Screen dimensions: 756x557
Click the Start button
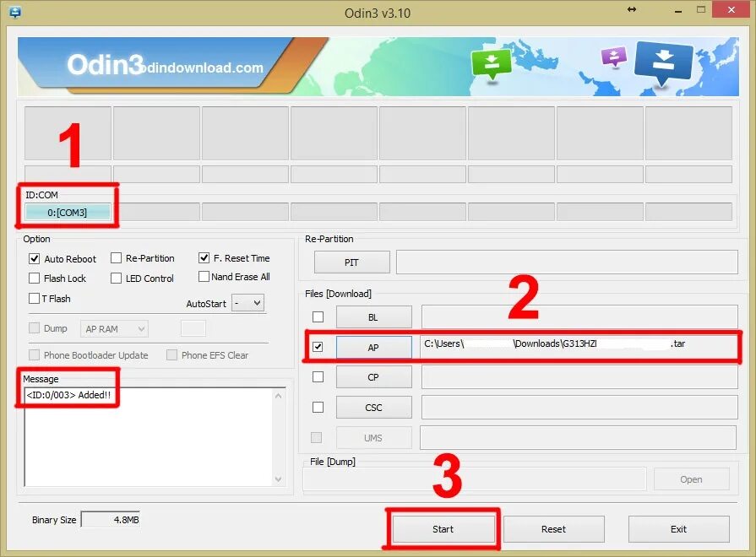(443, 529)
